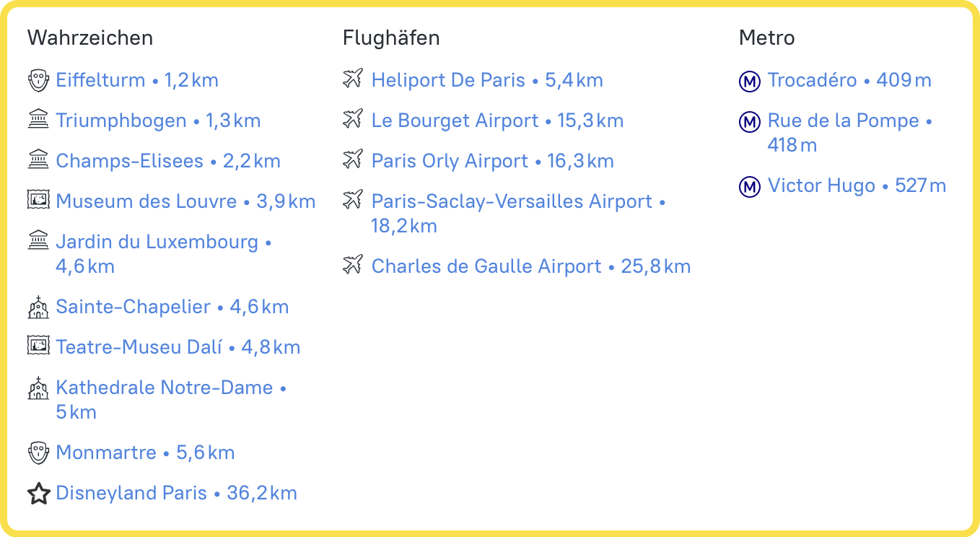Click the airplane icon next to Heliport De Paris
The height and width of the screenshot is (537, 980).
[353, 79]
